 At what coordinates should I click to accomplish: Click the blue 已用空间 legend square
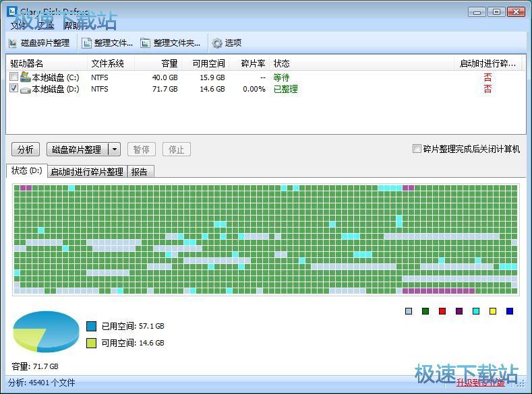[x=91, y=326]
